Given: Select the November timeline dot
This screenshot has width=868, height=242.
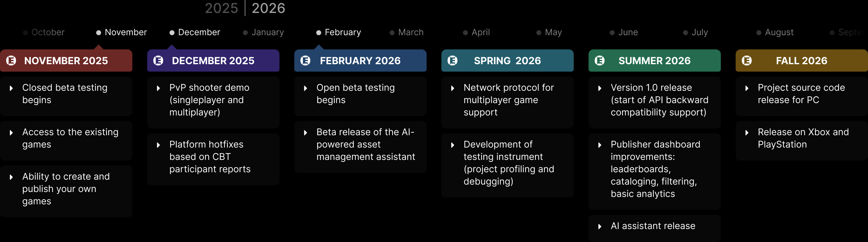Looking at the screenshot, I should coord(99,33).
